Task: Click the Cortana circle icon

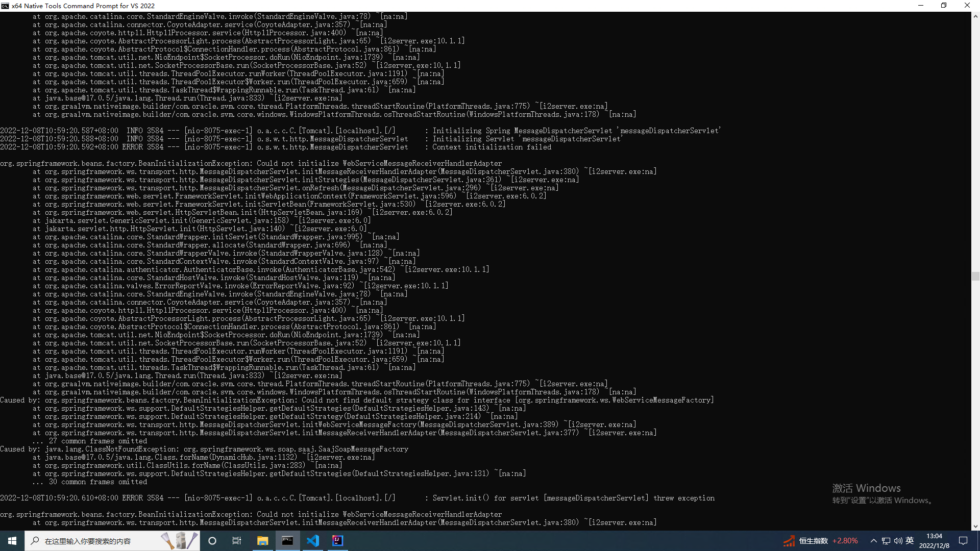Action: point(212,541)
